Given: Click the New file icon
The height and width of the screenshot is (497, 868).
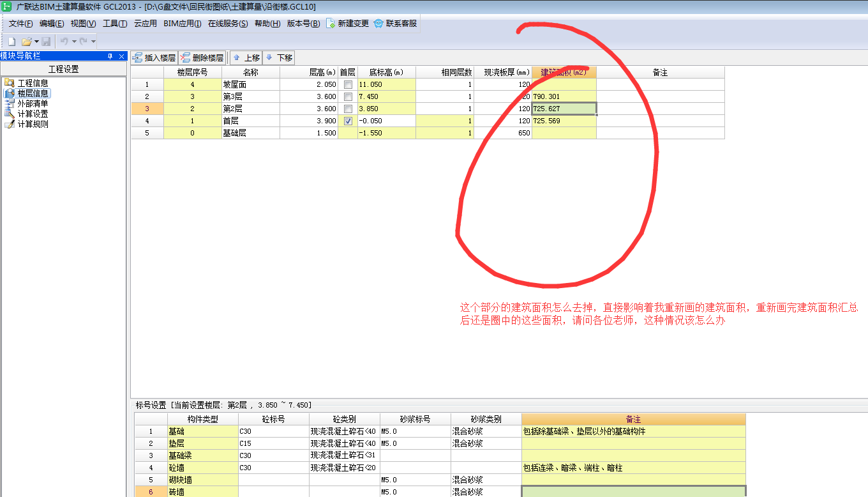Looking at the screenshot, I should click(11, 42).
